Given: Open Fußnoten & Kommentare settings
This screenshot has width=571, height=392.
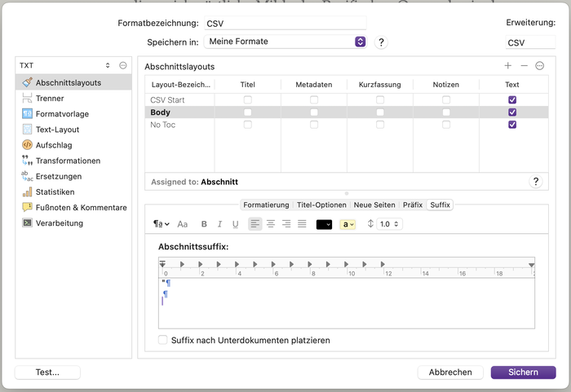Looking at the screenshot, I should point(81,207).
